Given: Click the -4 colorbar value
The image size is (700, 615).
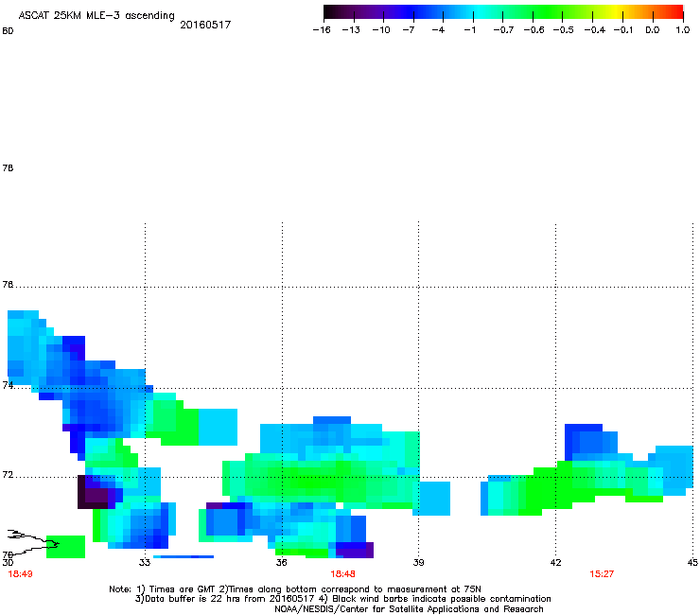Looking at the screenshot, I should coord(438,30).
